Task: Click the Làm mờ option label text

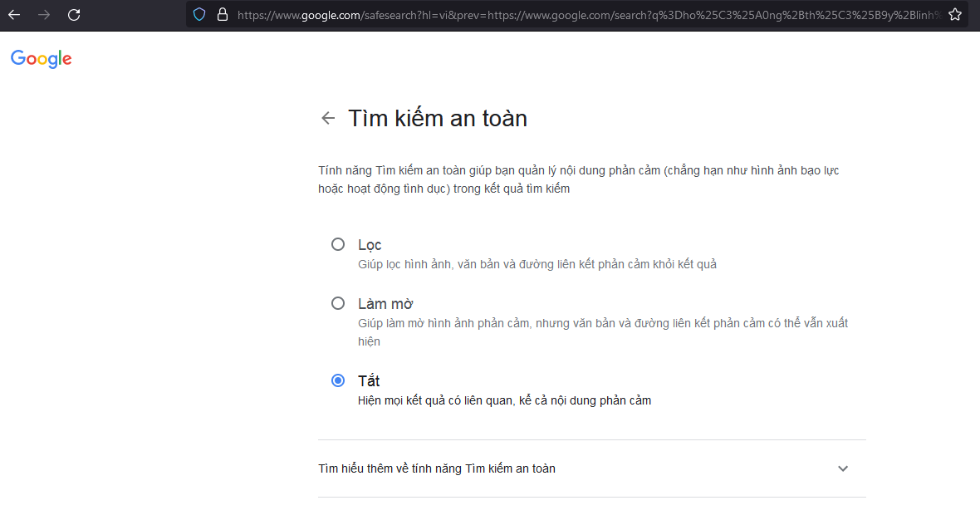Action: click(385, 303)
